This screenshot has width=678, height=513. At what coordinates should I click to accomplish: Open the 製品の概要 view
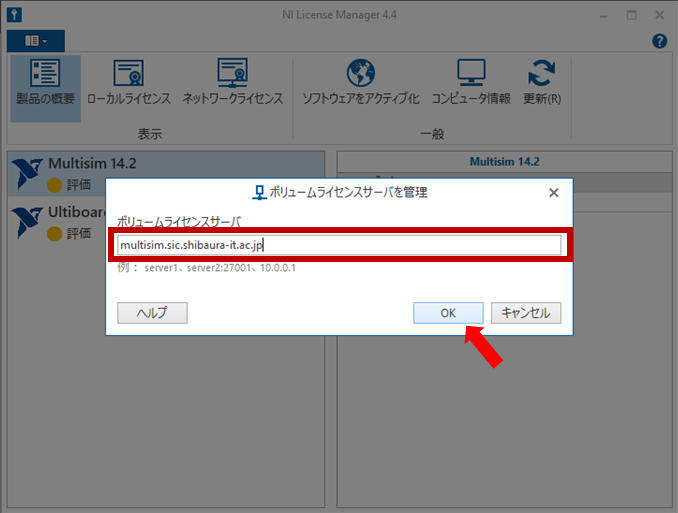coord(45,84)
